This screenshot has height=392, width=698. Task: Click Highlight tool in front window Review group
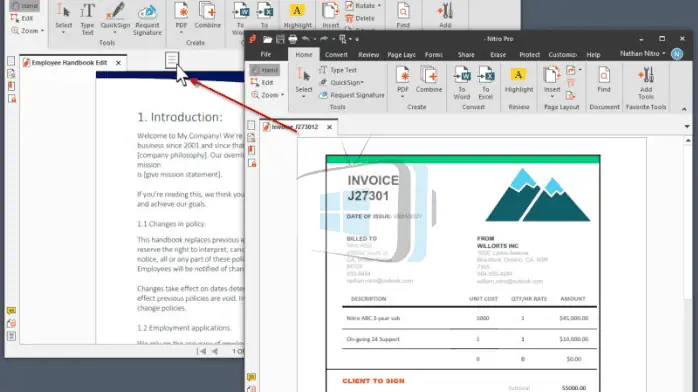tap(519, 80)
